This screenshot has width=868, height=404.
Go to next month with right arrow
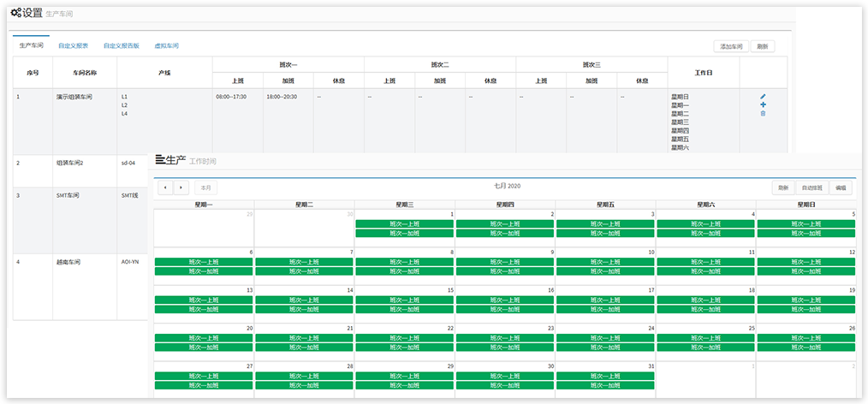pyautogui.click(x=181, y=187)
